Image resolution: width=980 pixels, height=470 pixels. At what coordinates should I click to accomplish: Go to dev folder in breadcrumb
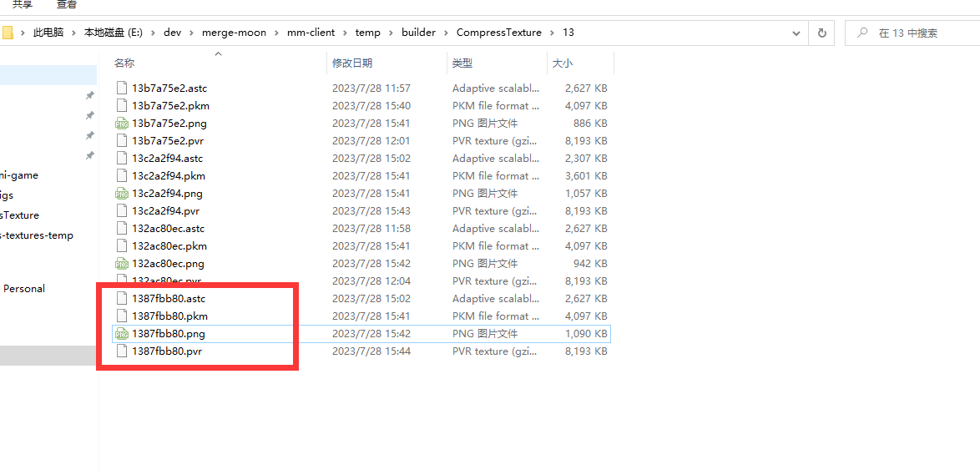173,33
